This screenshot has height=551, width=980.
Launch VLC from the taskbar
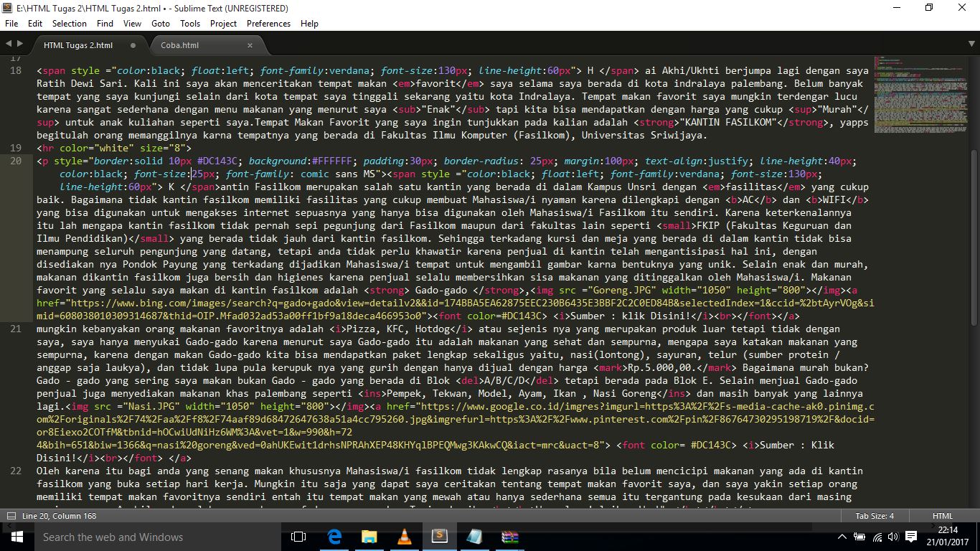[x=405, y=537]
